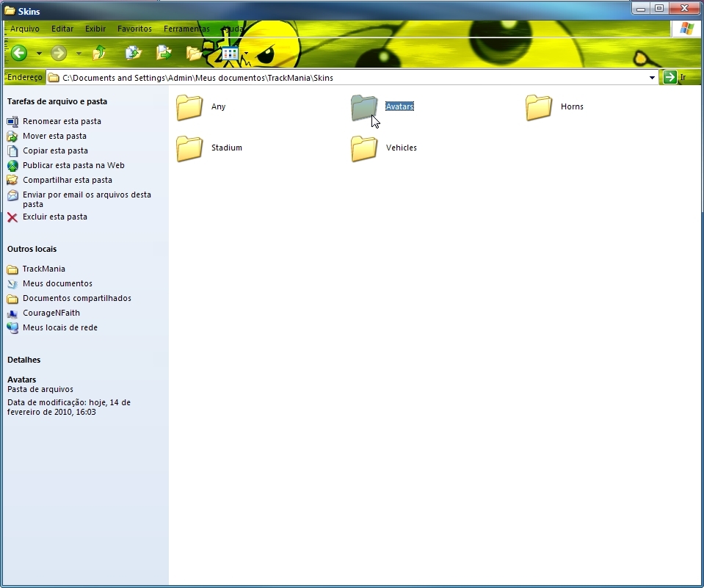This screenshot has width=704, height=588.
Task: Click the Copy To folder toolbar icon
Action: pos(133,53)
